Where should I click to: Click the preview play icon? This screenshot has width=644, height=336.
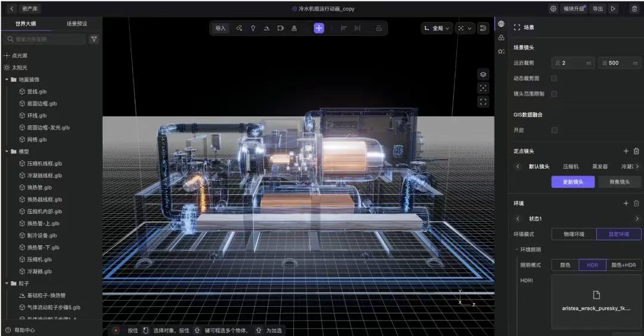[x=613, y=8]
